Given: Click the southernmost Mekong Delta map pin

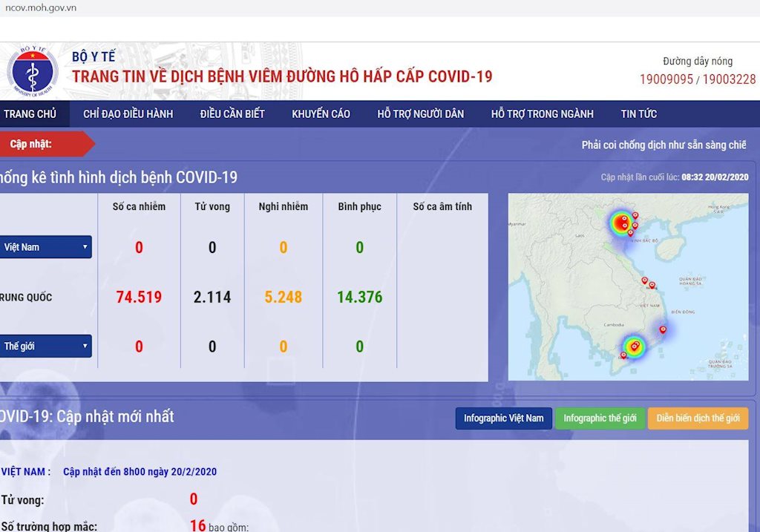Looking at the screenshot, I should click(x=623, y=355).
